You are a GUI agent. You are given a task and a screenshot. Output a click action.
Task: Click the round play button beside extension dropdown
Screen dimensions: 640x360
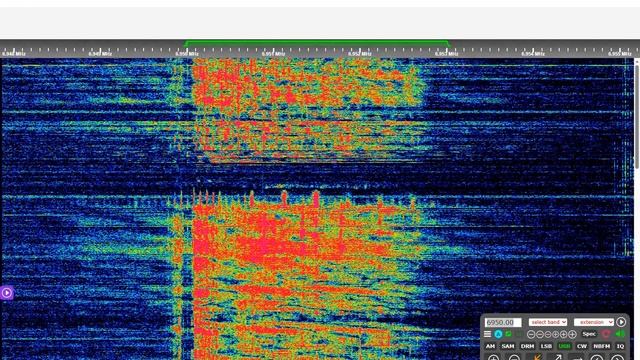621,322
